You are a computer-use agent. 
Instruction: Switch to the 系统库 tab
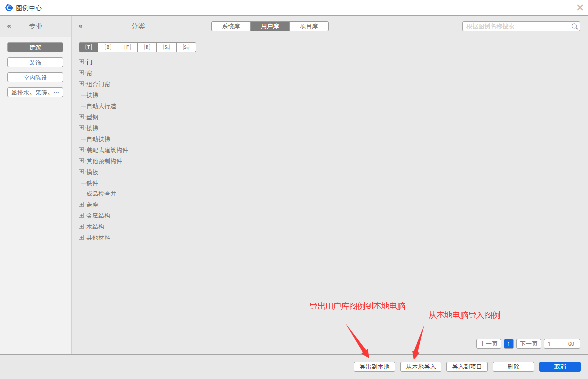pos(231,26)
